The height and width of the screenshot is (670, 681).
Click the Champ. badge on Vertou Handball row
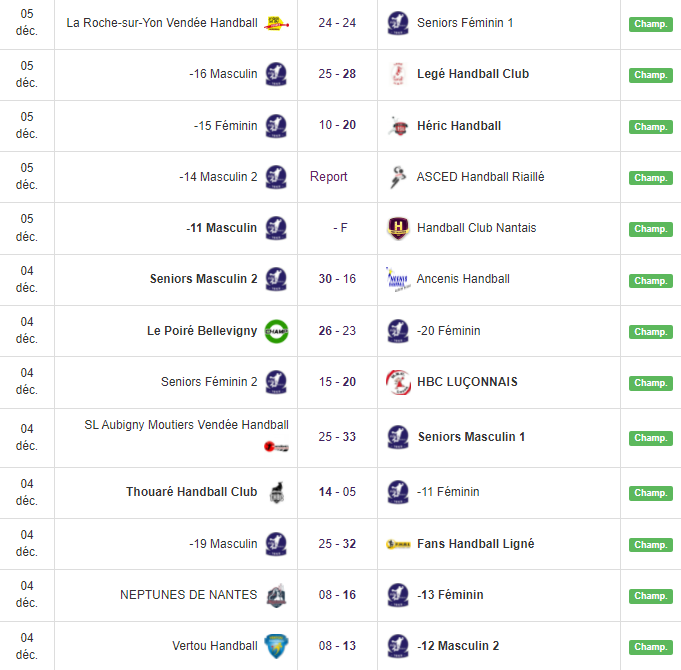(x=650, y=647)
